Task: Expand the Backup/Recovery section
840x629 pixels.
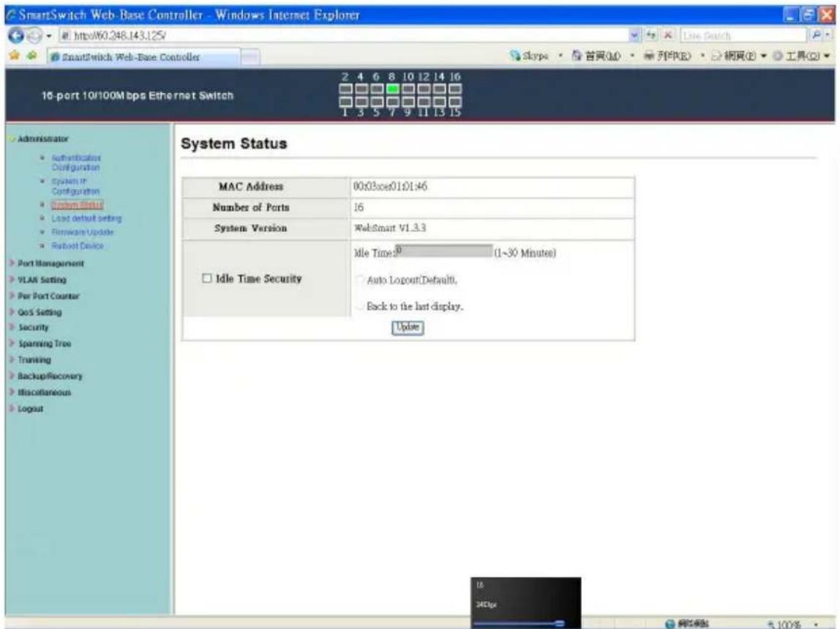Action: tap(50, 376)
